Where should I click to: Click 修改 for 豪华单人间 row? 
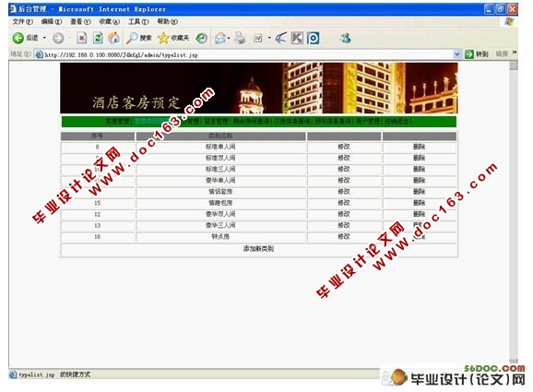click(344, 181)
